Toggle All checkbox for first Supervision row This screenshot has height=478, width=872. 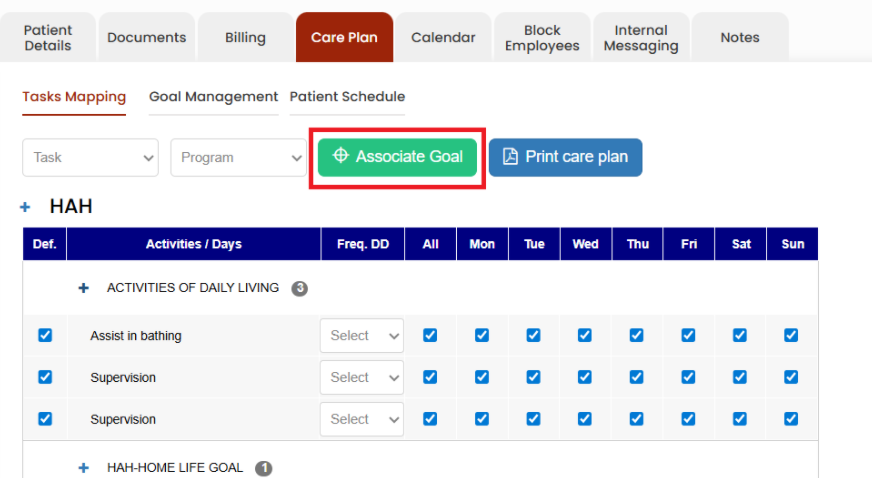430,377
